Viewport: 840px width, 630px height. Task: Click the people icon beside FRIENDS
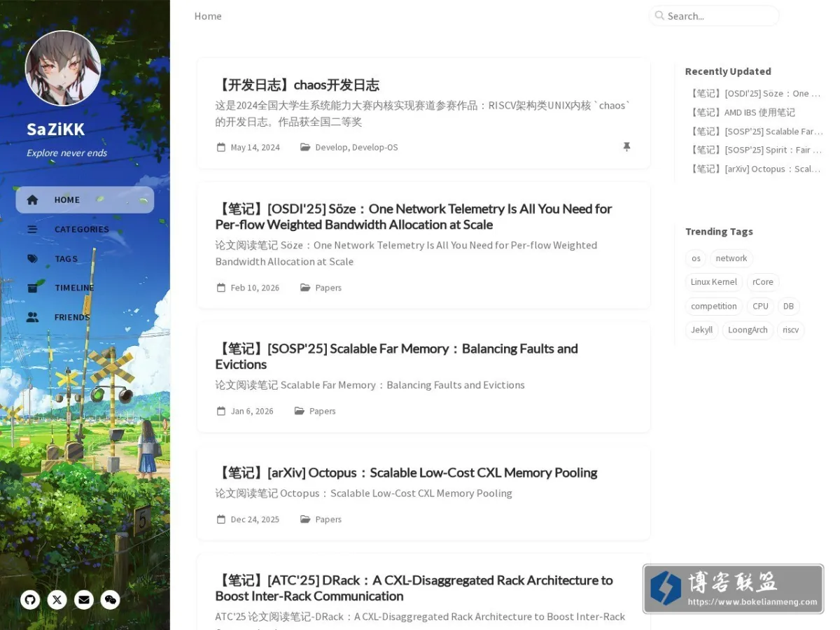[32, 317]
